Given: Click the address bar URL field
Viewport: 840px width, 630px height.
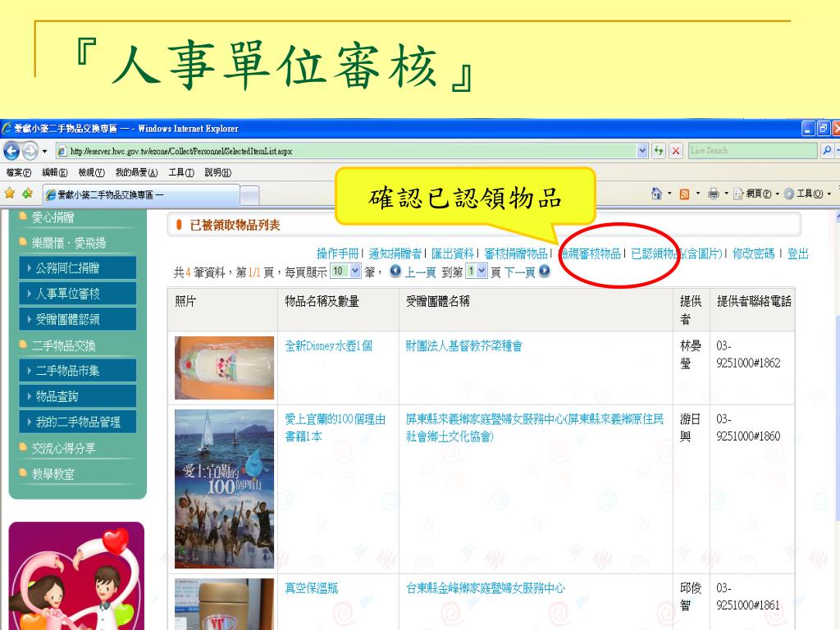Looking at the screenshot, I should click(x=347, y=151).
